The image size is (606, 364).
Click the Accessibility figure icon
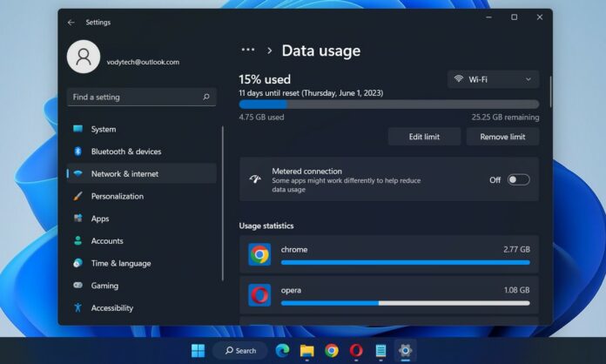click(77, 307)
